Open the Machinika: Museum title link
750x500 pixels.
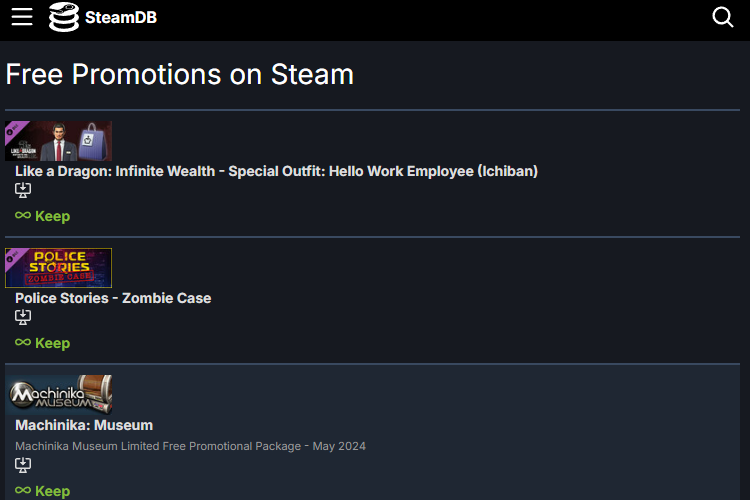84,425
